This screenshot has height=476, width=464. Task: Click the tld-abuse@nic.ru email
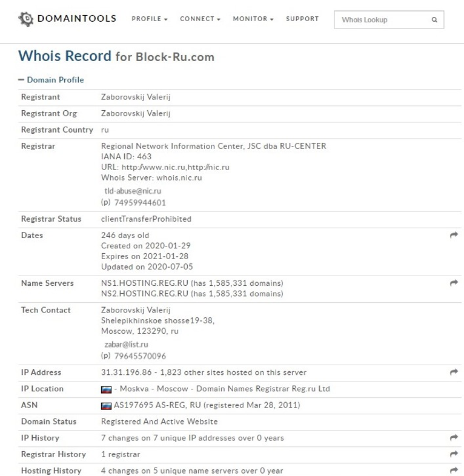pos(133,191)
